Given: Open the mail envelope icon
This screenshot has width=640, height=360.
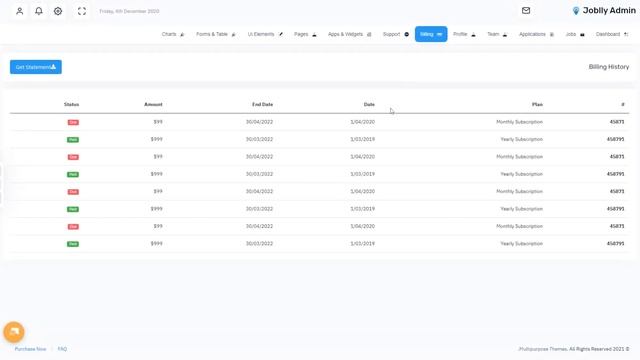Looking at the screenshot, I should [x=526, y=11].
